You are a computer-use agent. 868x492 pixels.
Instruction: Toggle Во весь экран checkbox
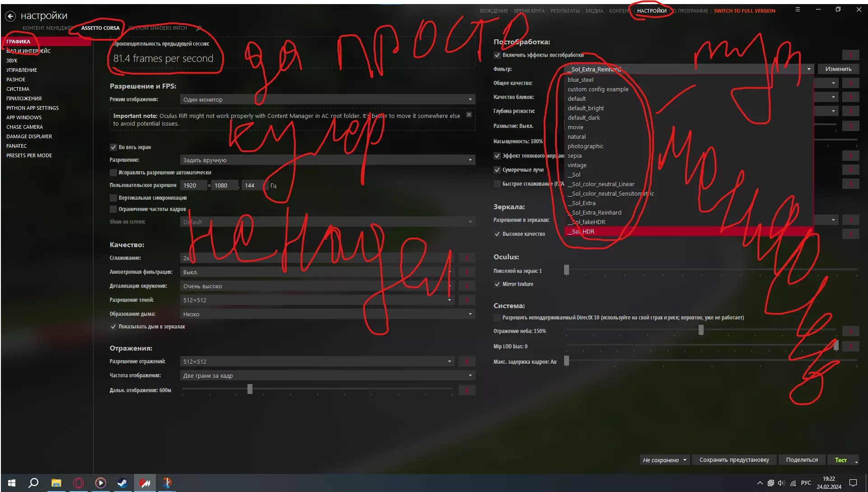113,147
